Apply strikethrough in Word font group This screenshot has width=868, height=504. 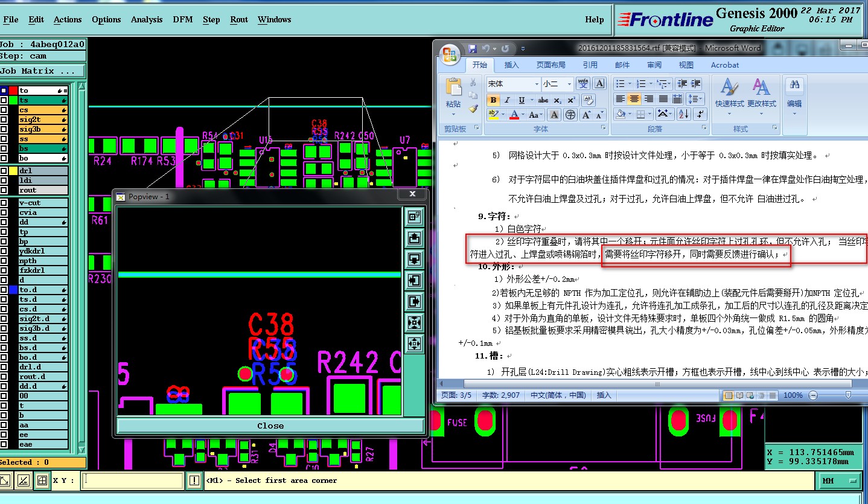coord(543,100)
